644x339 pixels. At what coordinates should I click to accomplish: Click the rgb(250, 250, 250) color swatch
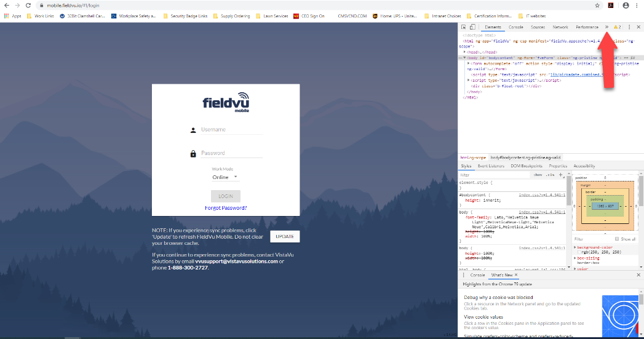point(579,252)
